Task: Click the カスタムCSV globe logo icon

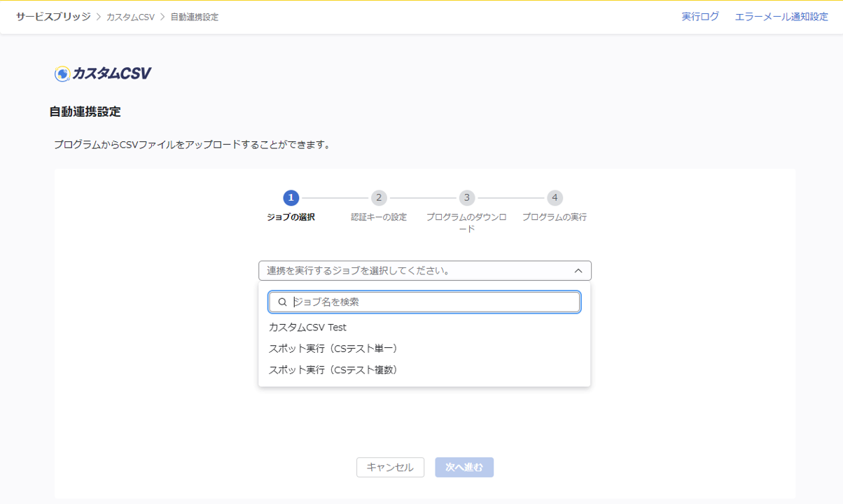Action: [x=62, y=73]
